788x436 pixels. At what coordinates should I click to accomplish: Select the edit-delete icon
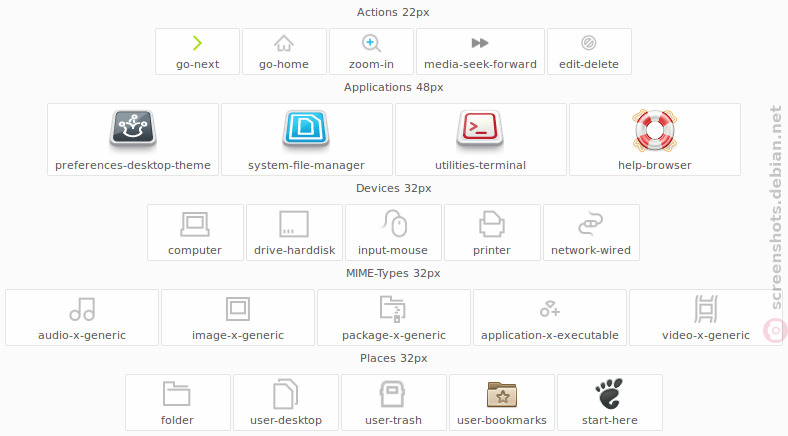[588, 43]
